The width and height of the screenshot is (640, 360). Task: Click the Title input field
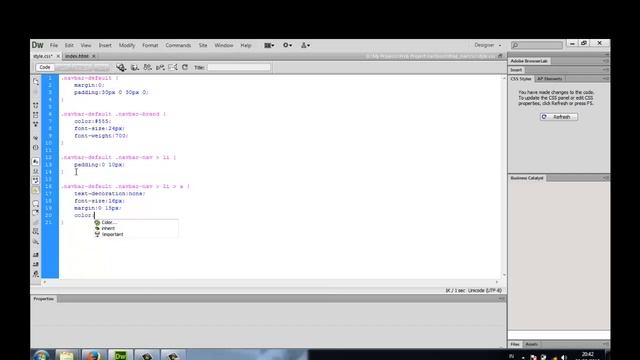click(x=239, y=67)
